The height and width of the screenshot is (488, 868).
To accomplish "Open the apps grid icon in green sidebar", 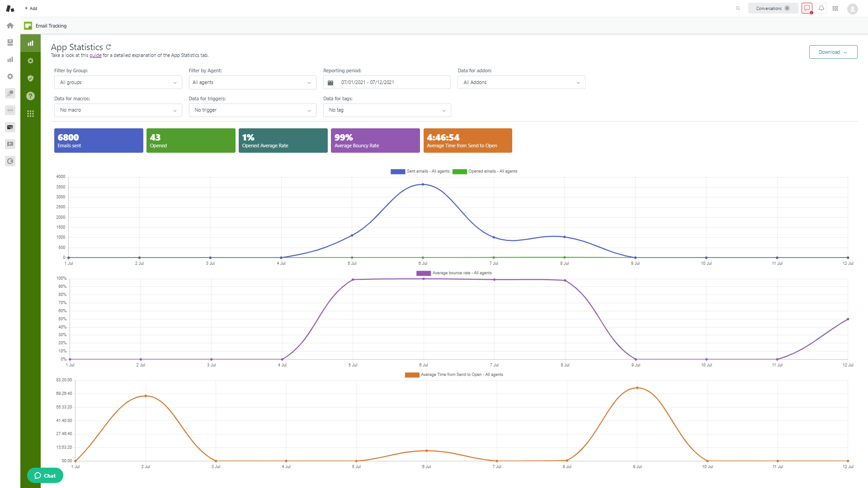I will click(30, 113).
